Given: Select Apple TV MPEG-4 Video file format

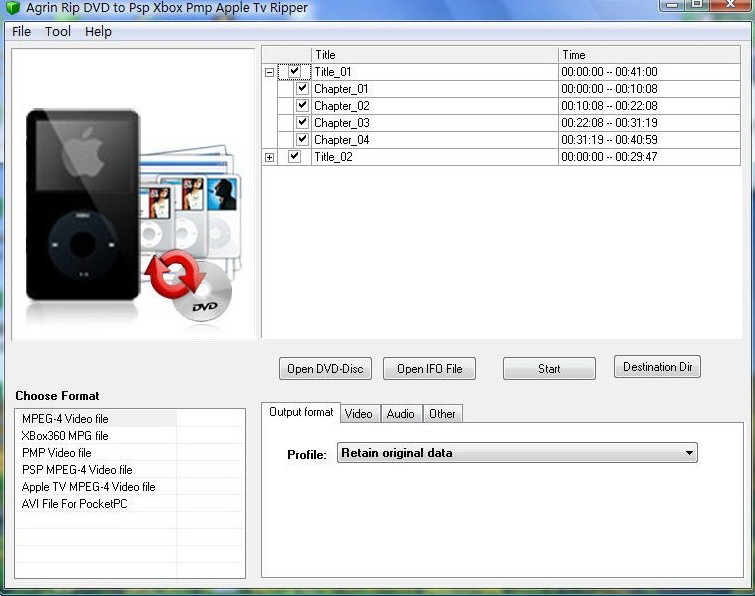Looking at the screenshot, I should click(89, 487).
